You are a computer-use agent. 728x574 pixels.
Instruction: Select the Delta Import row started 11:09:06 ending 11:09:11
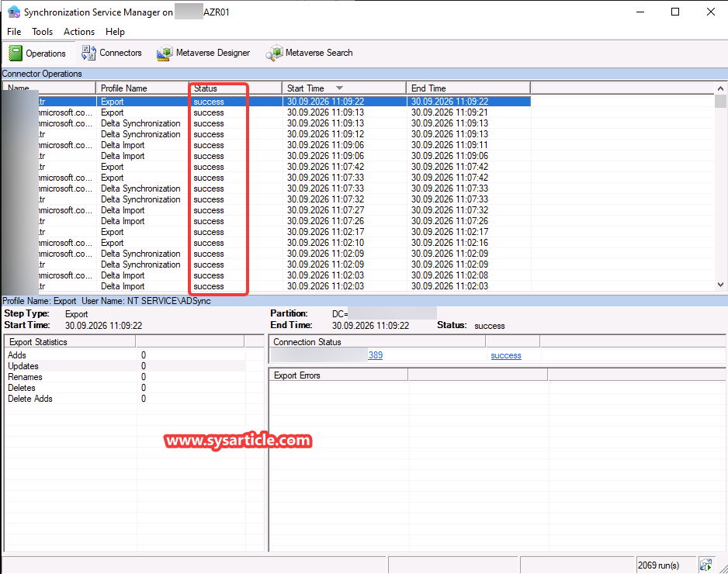point(266,145)
